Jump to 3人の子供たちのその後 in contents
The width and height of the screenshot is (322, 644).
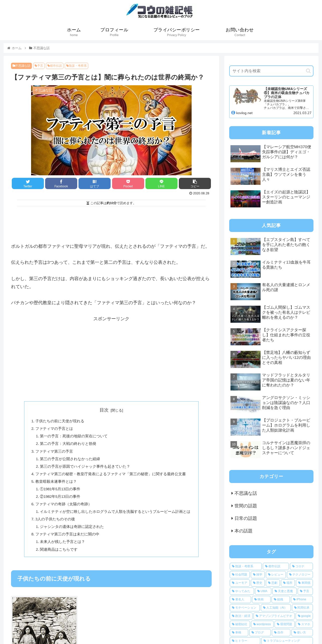pyautogui.click(x=55, y=519)
